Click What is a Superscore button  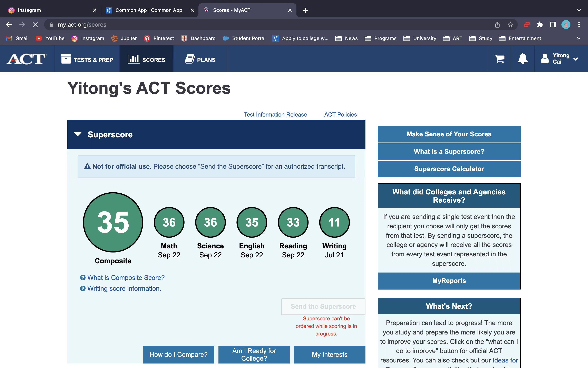pos(449,151)
